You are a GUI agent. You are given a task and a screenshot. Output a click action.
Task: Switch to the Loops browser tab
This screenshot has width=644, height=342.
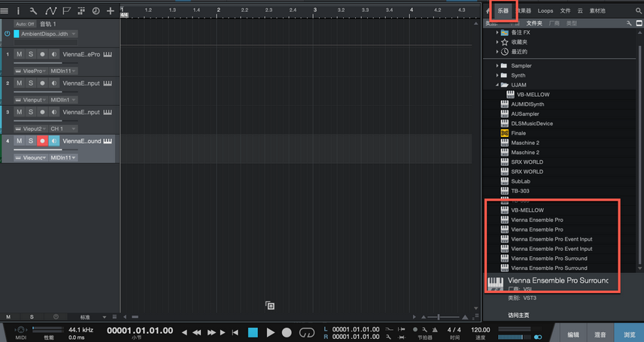545,11
